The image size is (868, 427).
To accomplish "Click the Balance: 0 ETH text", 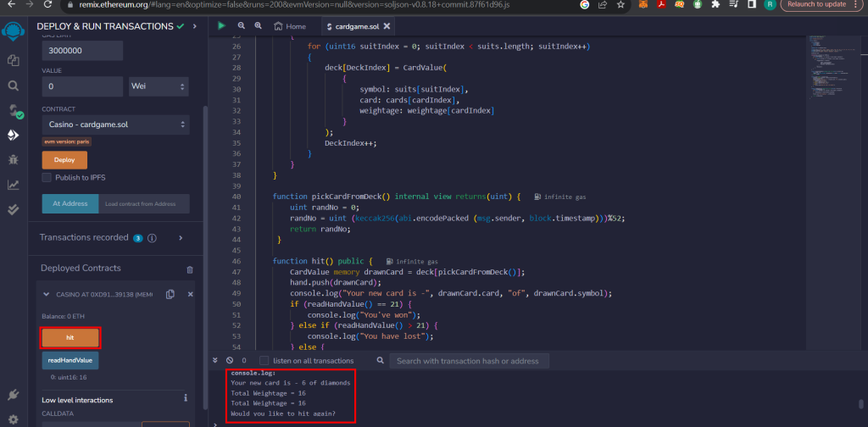I will coord(63,316).
